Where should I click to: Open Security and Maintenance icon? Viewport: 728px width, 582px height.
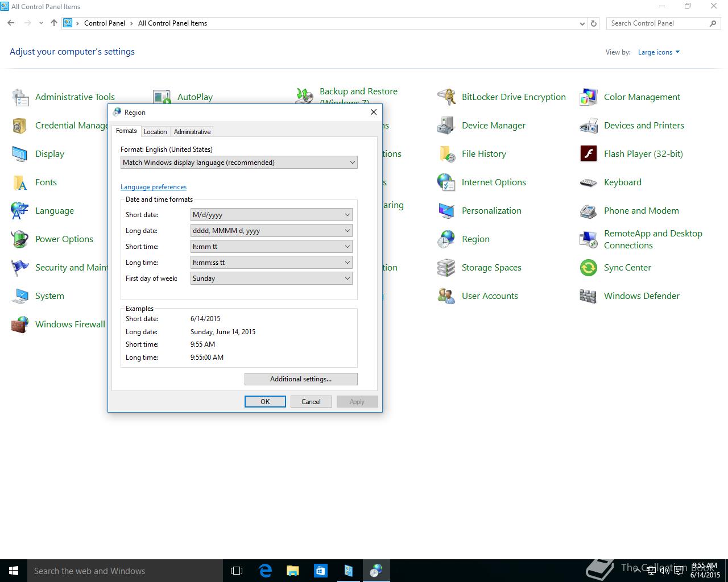point(20,268)
